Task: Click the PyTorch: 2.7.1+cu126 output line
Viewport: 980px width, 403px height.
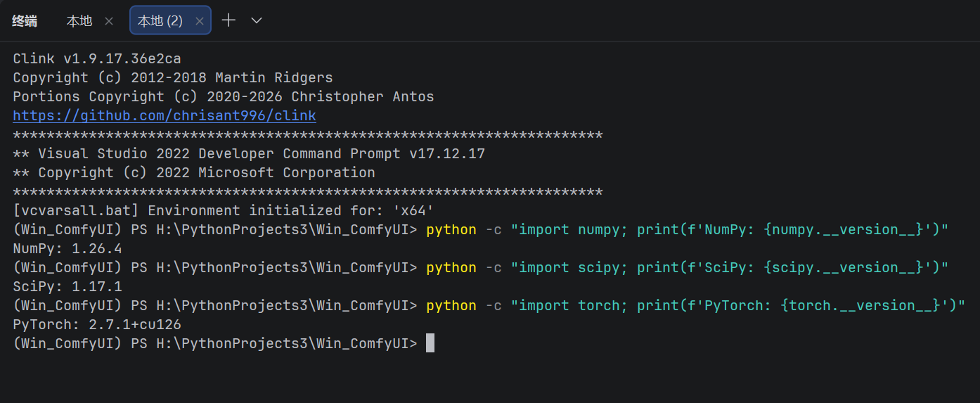Action: tap(97, 325)
